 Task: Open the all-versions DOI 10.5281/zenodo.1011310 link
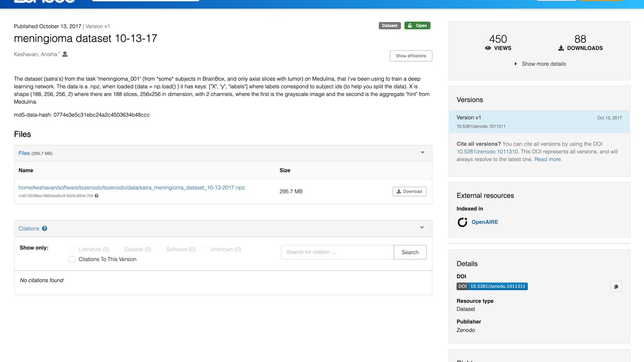point(488,151)
